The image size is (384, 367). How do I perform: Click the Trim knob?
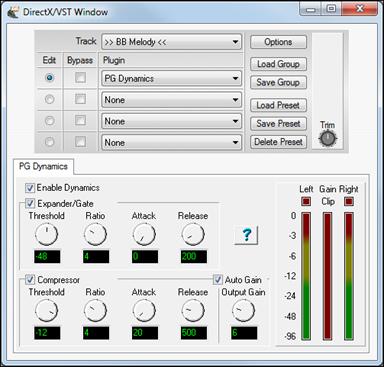[328, 138]
